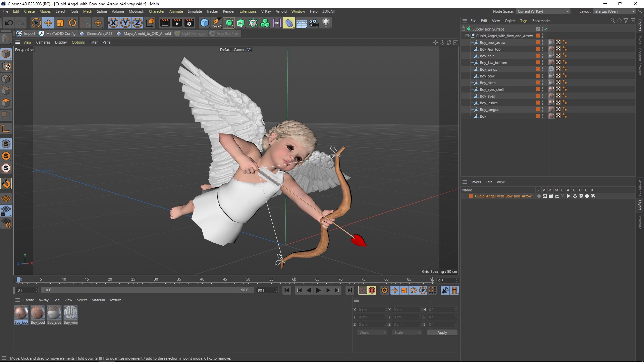This screenshot has width=644, height=362.
Task: Select the Scale tool
Action: [60, 23]
